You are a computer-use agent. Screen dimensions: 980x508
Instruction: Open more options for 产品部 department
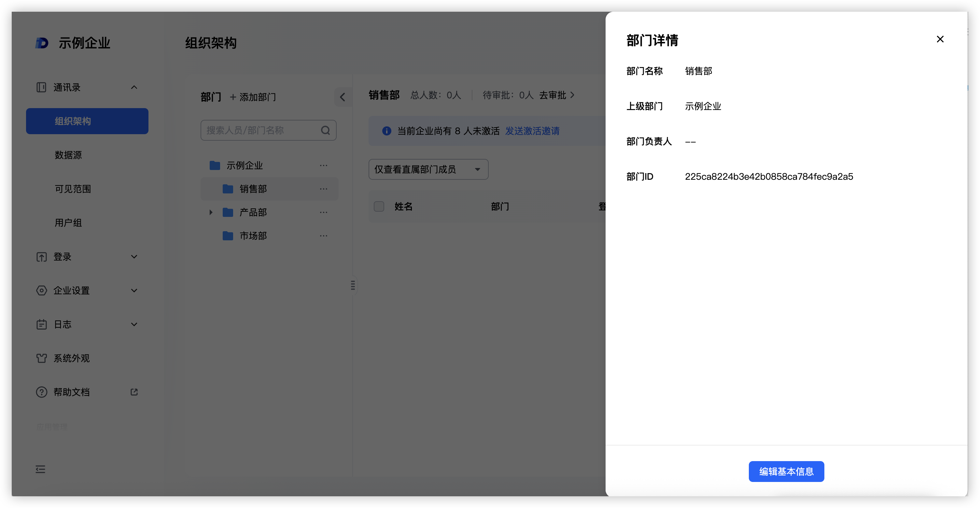click(323, 212)
